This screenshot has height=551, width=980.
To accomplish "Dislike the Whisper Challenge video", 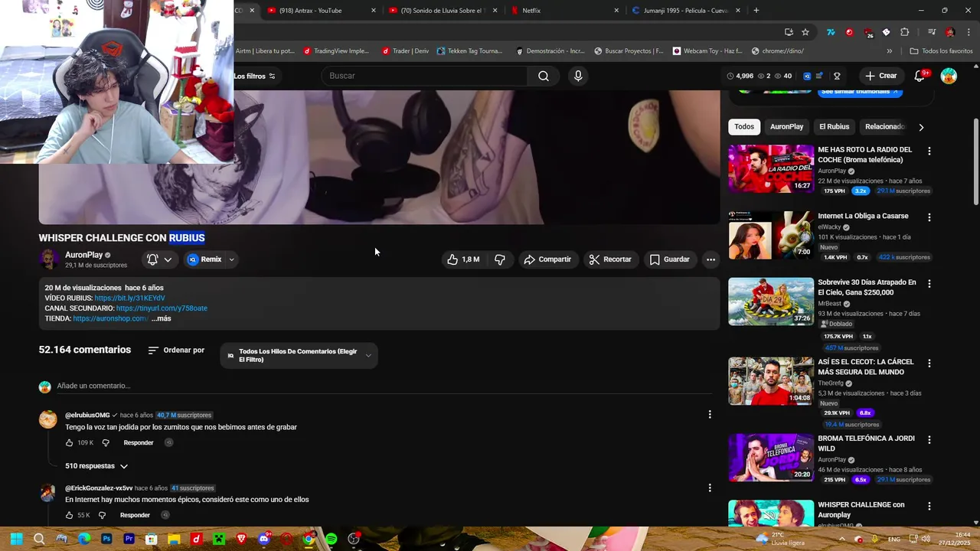I will [x=500, y=259].
